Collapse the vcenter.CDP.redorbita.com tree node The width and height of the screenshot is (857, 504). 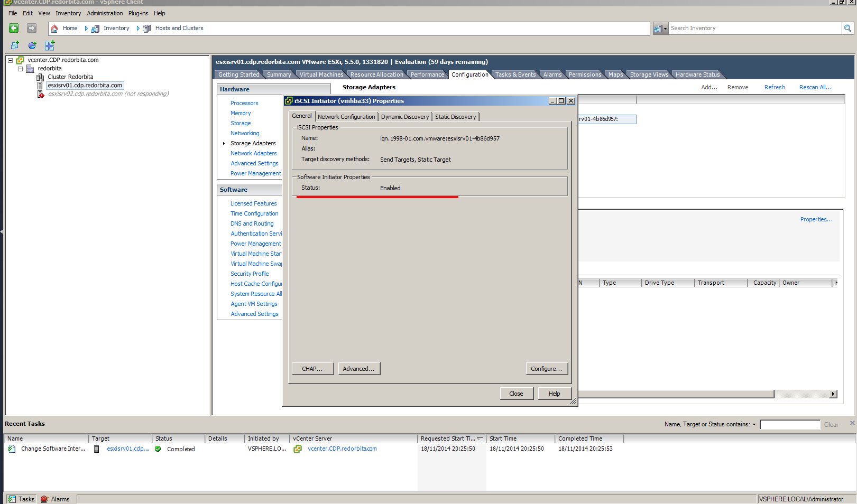[x=10, y=60]
